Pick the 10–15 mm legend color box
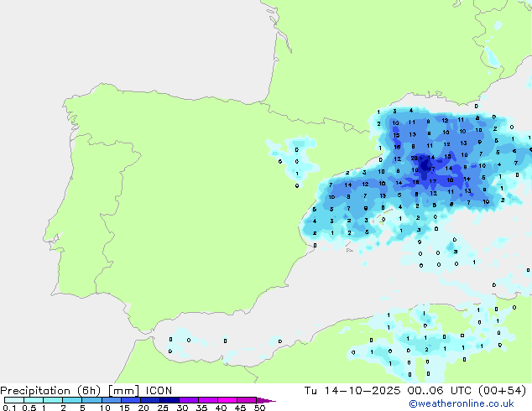 point(111,400)
